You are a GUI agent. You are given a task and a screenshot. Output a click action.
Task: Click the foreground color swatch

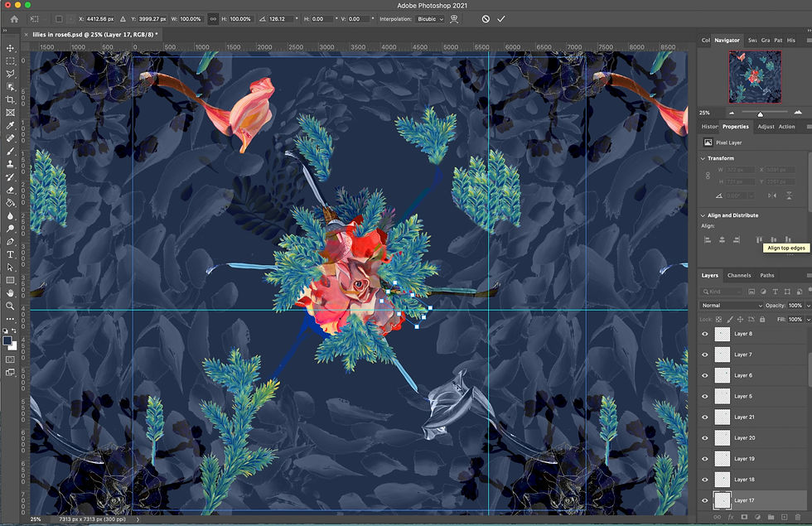pos(7,340)
